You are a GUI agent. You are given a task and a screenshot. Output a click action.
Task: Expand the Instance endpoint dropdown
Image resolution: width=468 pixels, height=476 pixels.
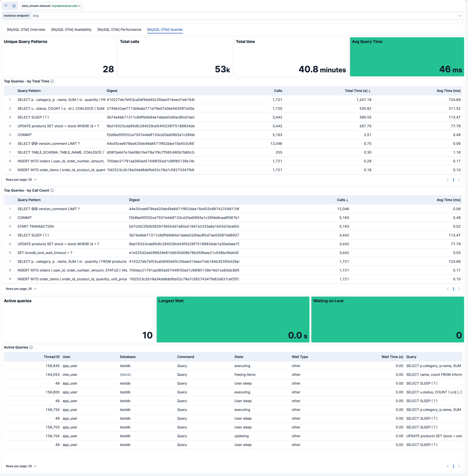(x=460, y=16)
